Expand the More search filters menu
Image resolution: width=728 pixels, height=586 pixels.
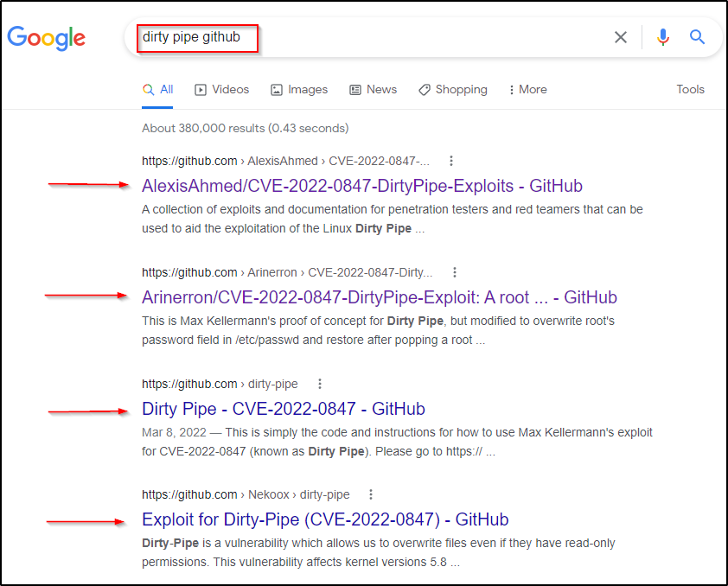[527, 90]
